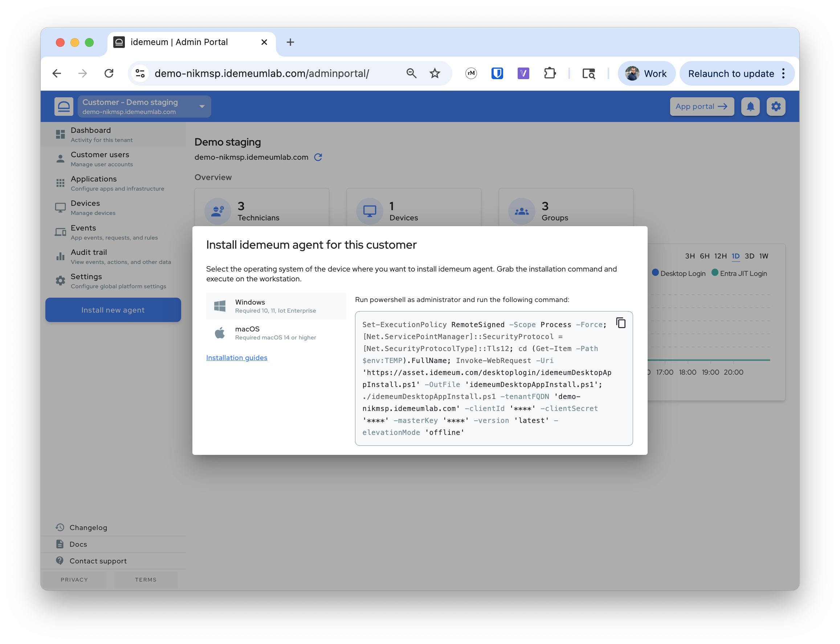Select the 1D time range
This screenshot has height=644, width=840.
coord(735,256)
